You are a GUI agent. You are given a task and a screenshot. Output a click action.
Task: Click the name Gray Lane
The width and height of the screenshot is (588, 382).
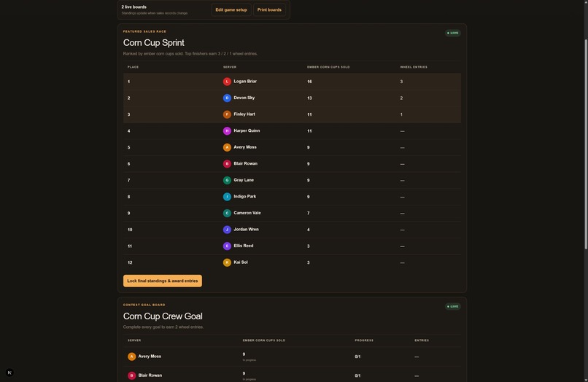click(244, 180)
